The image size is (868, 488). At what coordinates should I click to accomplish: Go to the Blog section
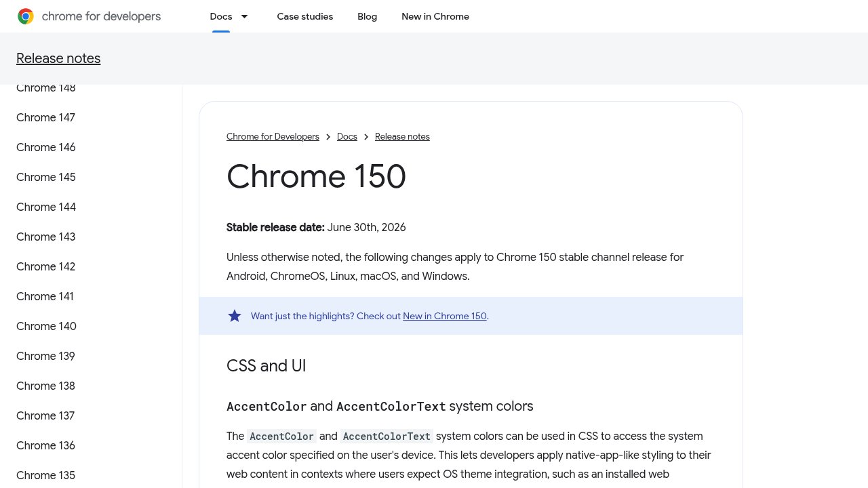[368, 16]
